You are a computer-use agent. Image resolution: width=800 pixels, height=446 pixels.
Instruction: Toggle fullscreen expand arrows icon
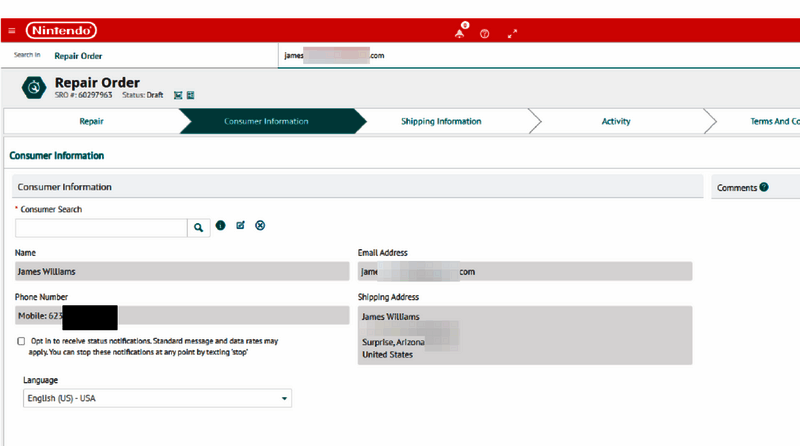pyautogui.click(x=512, y=33)
